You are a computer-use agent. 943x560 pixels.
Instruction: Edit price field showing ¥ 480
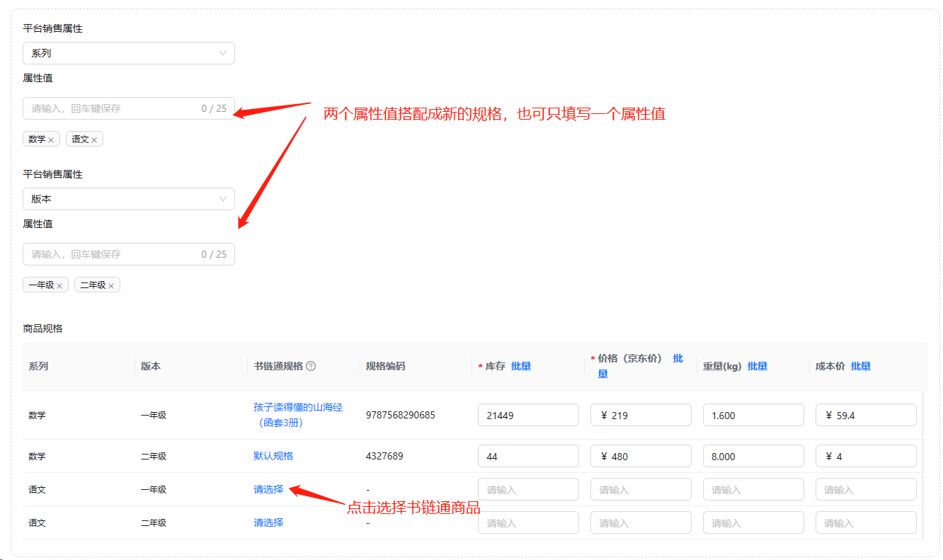pos(641,456)
